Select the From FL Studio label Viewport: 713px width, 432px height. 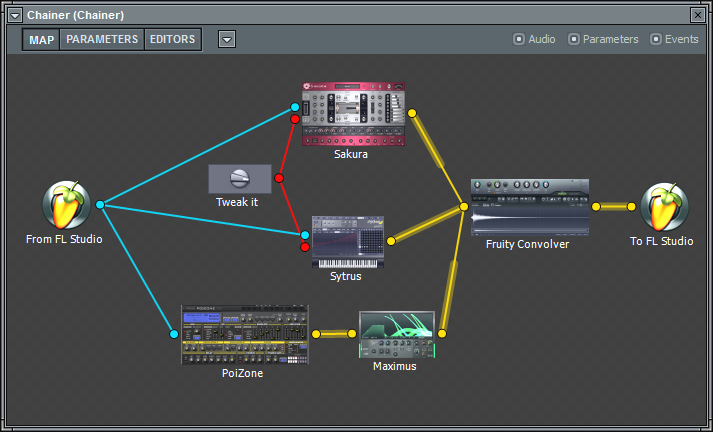[x=64, y=239]
